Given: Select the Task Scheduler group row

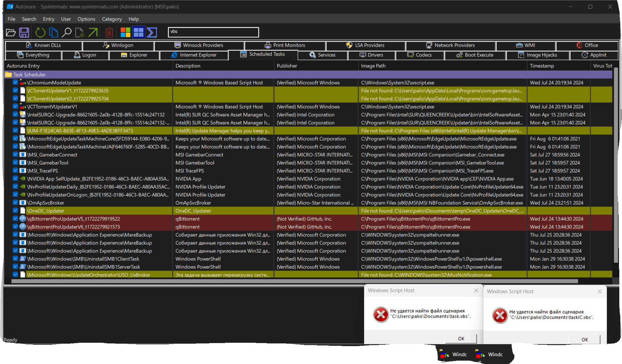Looking at the screenshot, I should tap(308, 75).
